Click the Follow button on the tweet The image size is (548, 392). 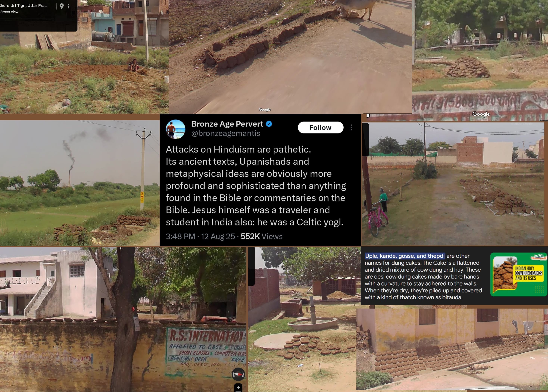(320, 127)
